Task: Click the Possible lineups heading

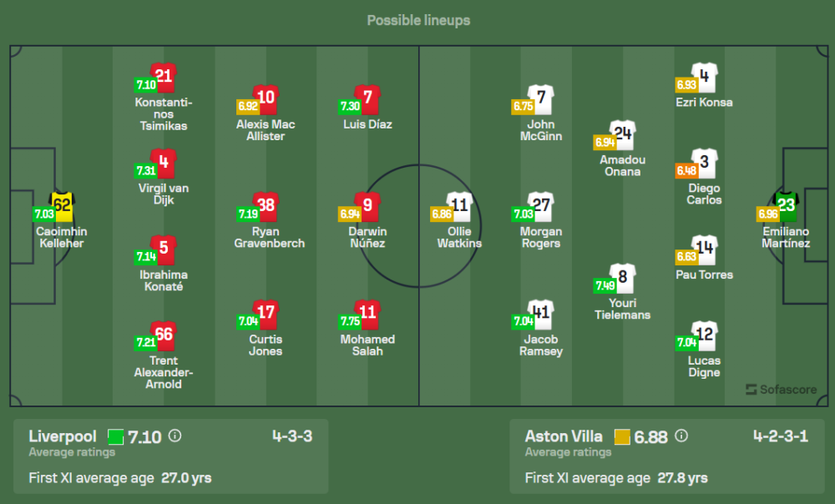Action: (418, 20)
